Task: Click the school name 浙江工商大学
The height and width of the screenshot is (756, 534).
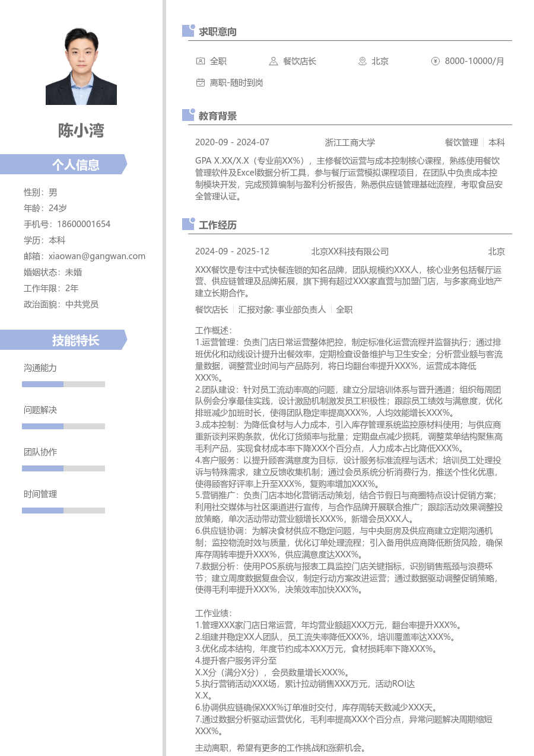Action: (350, 142)
